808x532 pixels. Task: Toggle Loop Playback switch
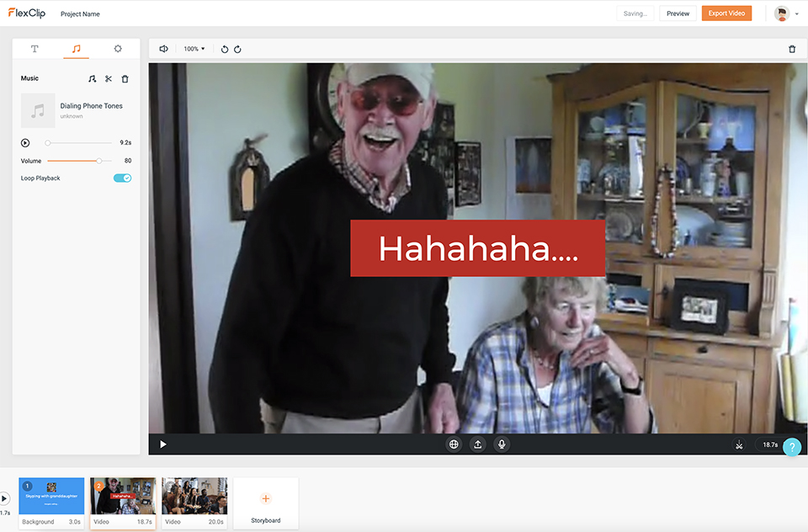[123, 178]
